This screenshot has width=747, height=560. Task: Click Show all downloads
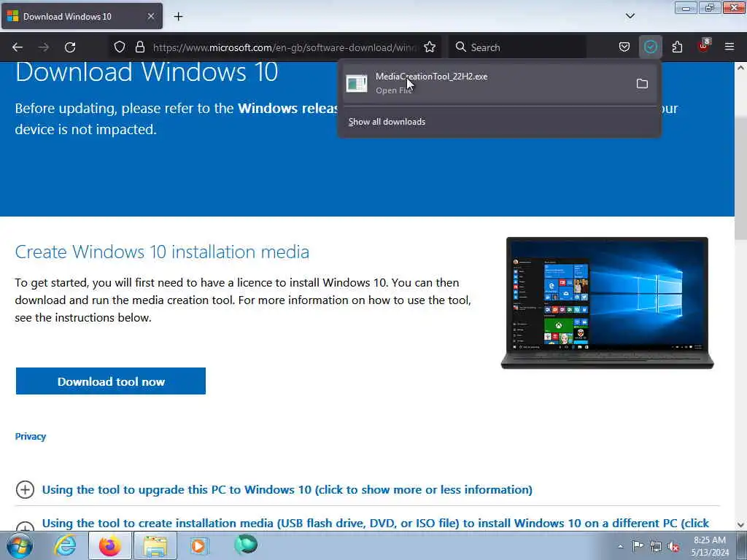coord(387,122)
